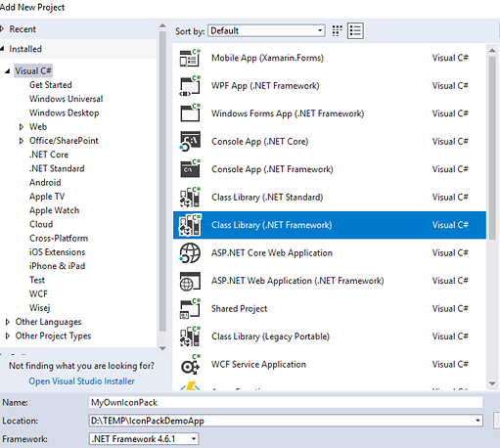Select Shared Project template text
This screenshot has height=448, width=500.
[239, 309]
